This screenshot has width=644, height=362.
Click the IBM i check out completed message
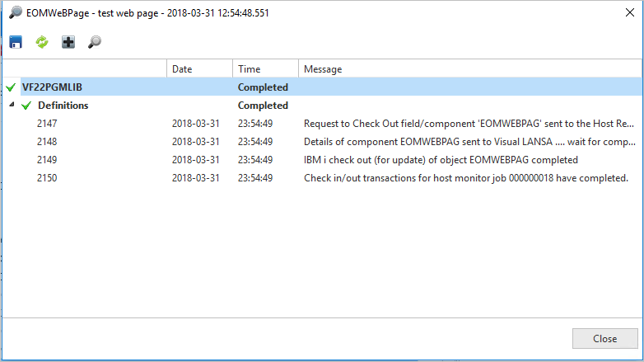(441, 160)
